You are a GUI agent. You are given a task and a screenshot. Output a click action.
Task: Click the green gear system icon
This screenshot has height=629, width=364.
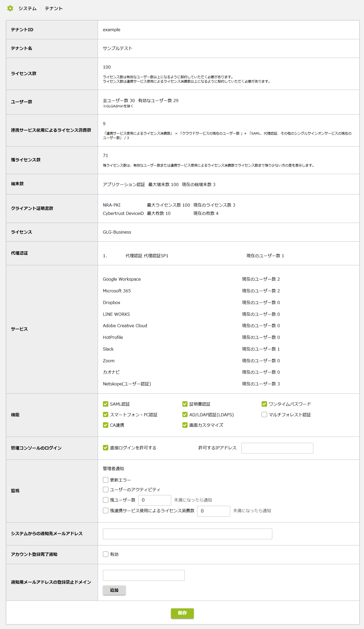click(x=10, y=8)
